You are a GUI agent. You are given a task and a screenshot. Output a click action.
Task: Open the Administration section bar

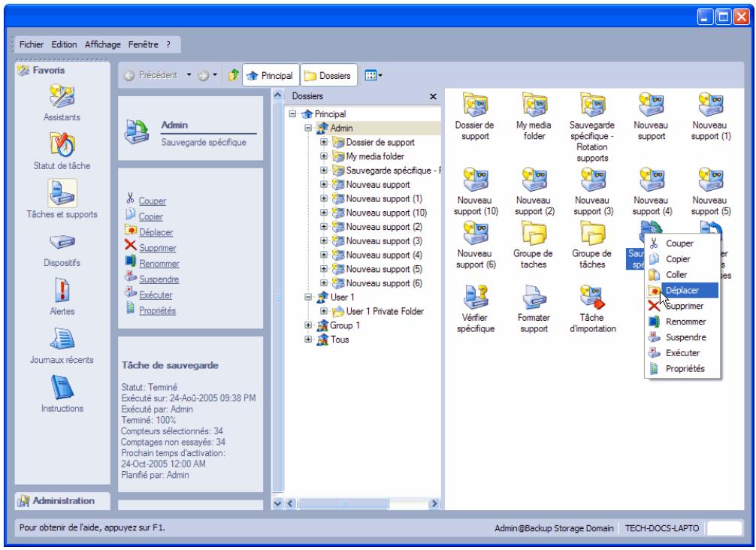tap(62, 501)
